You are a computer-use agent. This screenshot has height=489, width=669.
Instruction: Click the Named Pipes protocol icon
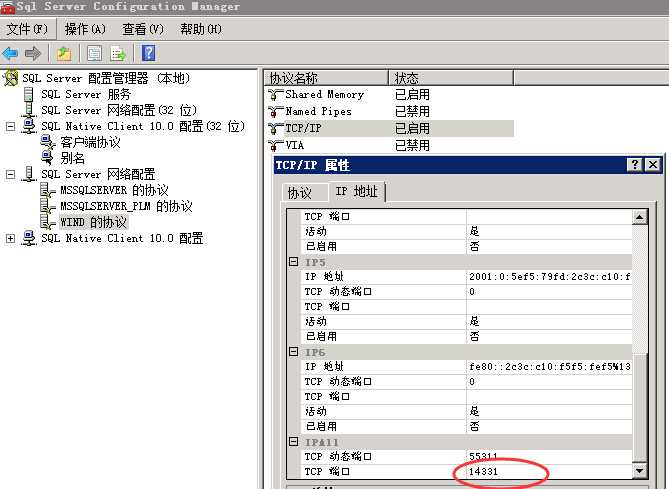276,111
